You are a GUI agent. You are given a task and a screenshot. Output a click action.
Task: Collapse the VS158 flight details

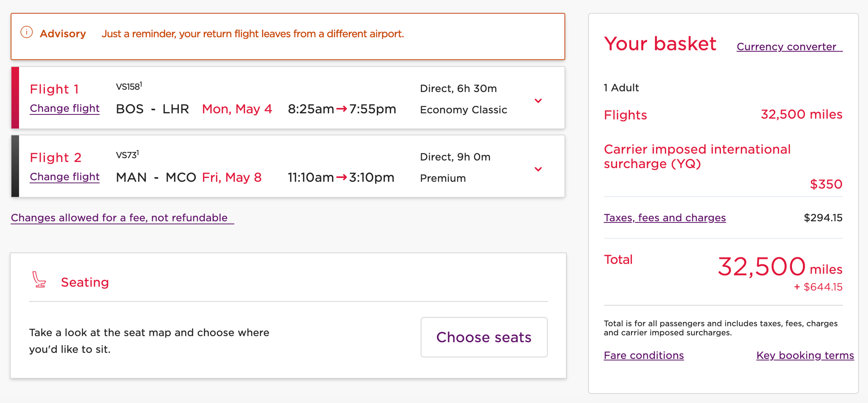tap(538, 101)
